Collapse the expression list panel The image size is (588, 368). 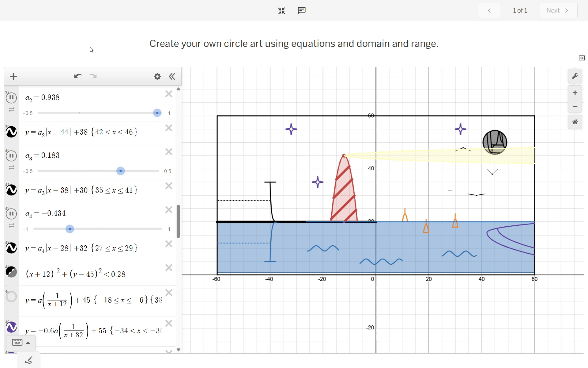tap(172, 76)
